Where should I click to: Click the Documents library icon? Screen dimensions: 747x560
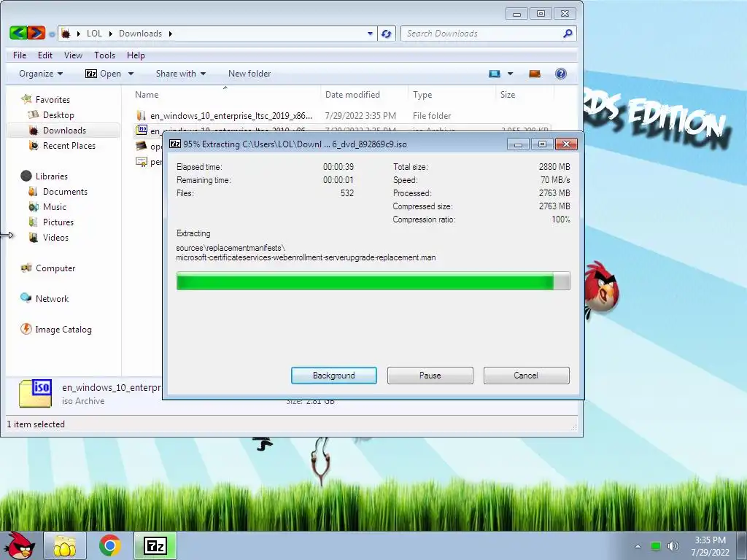[33, 191]
